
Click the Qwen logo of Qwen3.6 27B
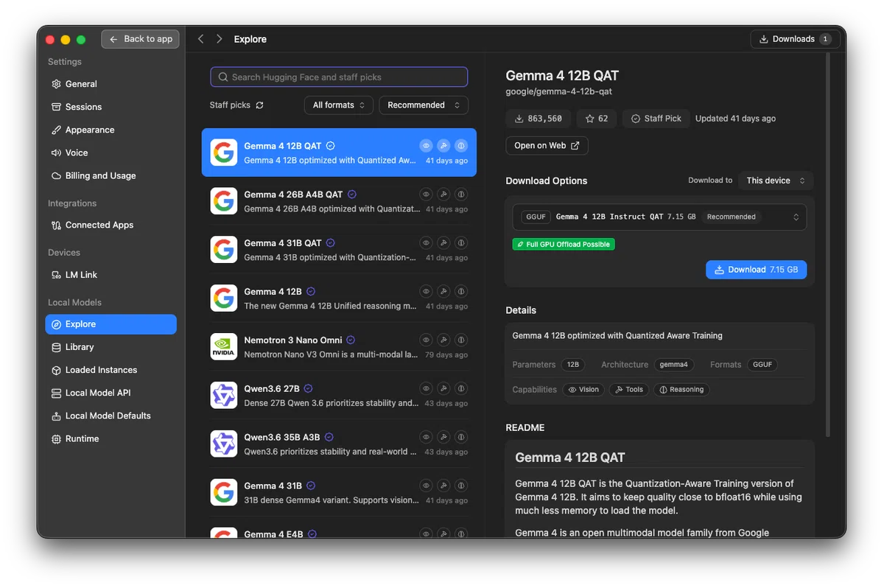click(x=224, y=396)
